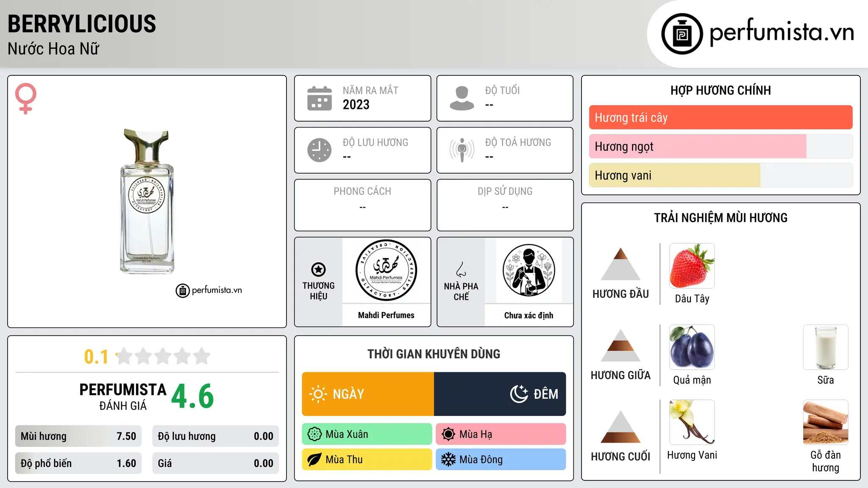This screenshot has height=488, width=868.
Task: Click the release year value 2023
Action: click(356, 105)
